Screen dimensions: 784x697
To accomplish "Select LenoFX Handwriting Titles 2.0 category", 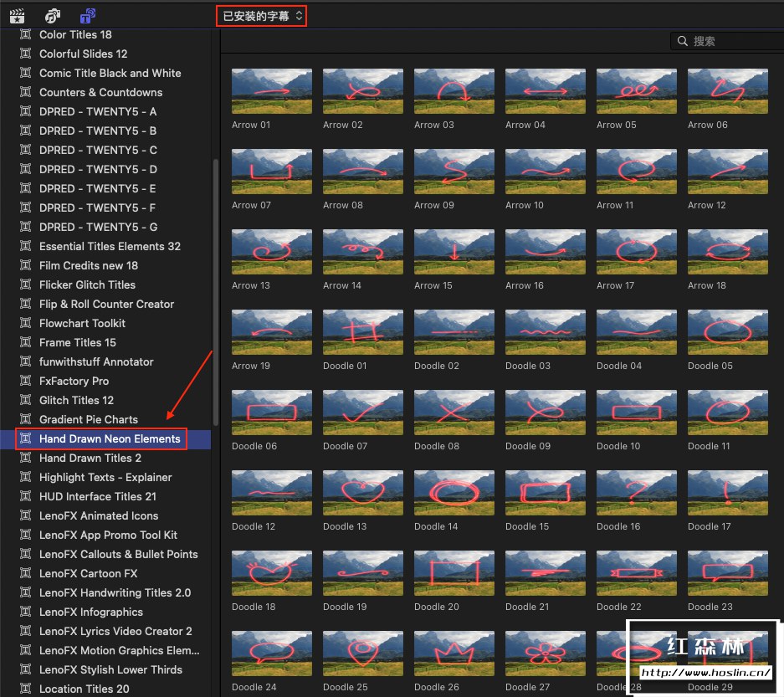I will (x=115, y=592).
